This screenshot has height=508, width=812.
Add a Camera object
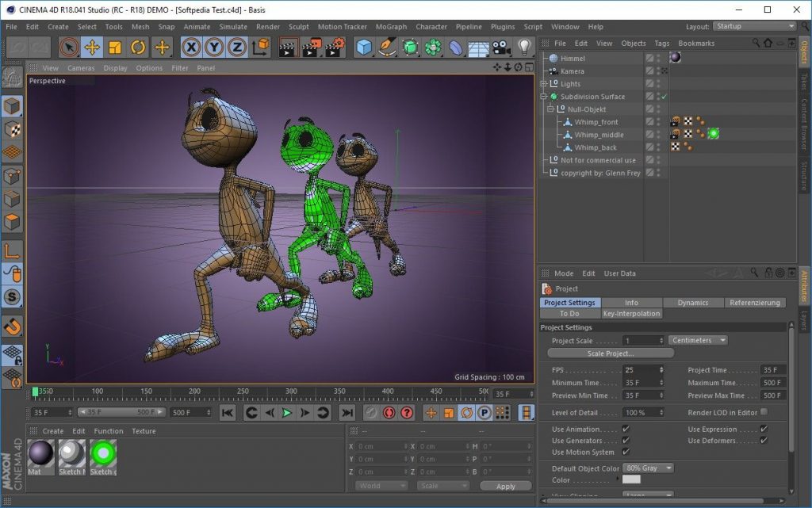[501, 48]
